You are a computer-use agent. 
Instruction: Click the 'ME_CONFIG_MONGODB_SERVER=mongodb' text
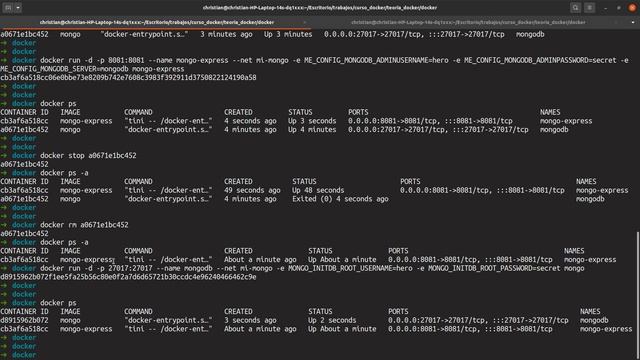[64, 69]
